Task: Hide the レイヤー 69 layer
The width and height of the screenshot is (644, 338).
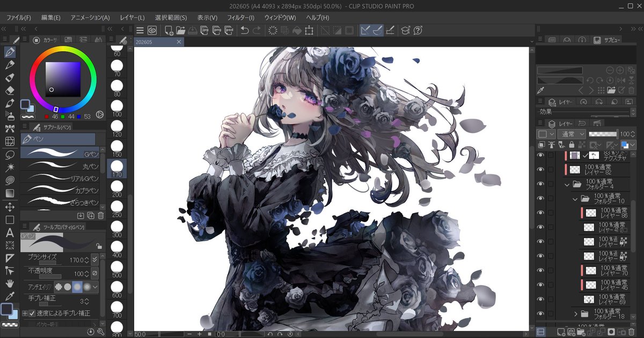Action: 540,299
